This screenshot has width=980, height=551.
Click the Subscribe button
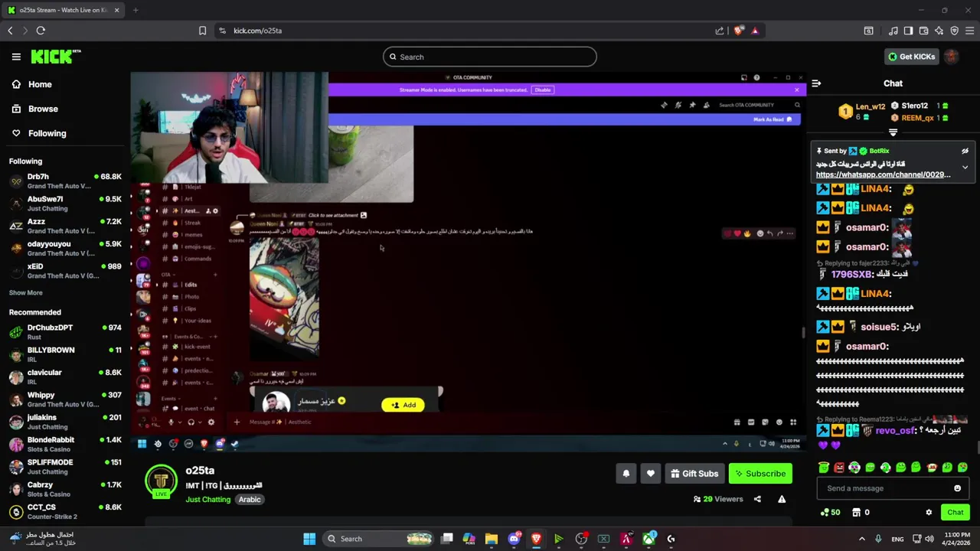click(760, 474)
